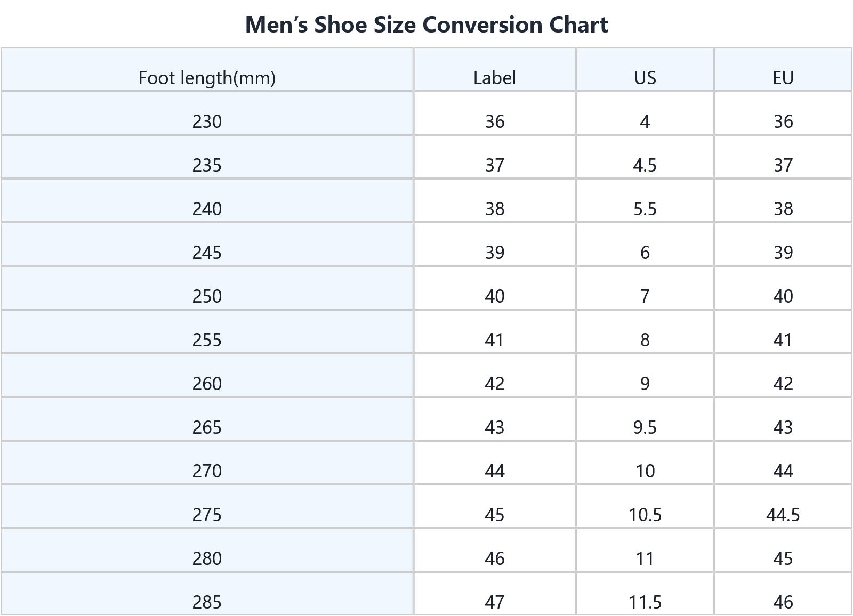Click the 280 foot length cell
This screenshot has height=616, width=853.
coord(207,558)
